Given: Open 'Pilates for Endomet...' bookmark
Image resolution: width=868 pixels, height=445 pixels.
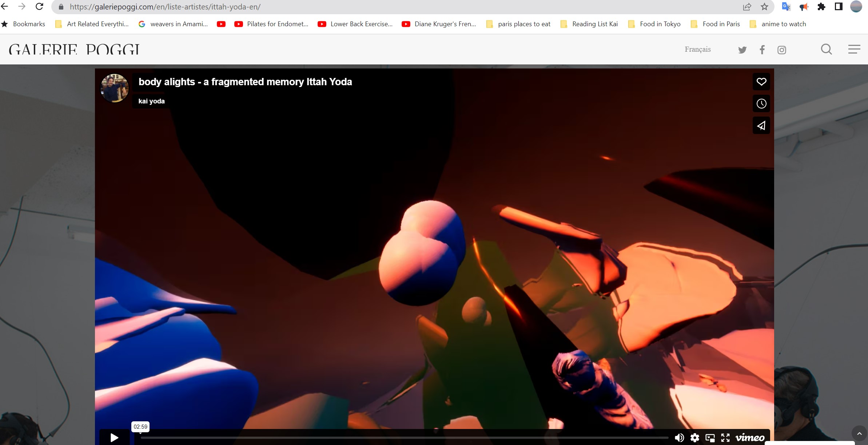Looking at the screenshot, I should tap(271, 24).
